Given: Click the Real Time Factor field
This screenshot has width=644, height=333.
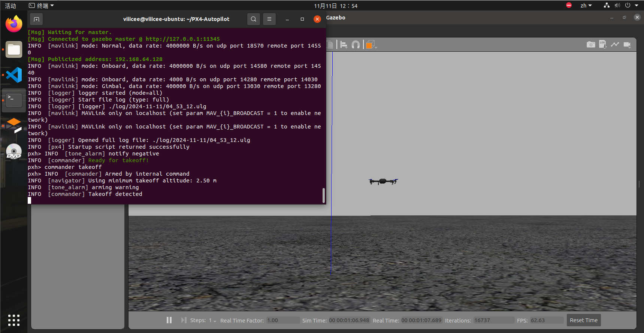Looking at the screenshot, I should [x=283, y=320].
